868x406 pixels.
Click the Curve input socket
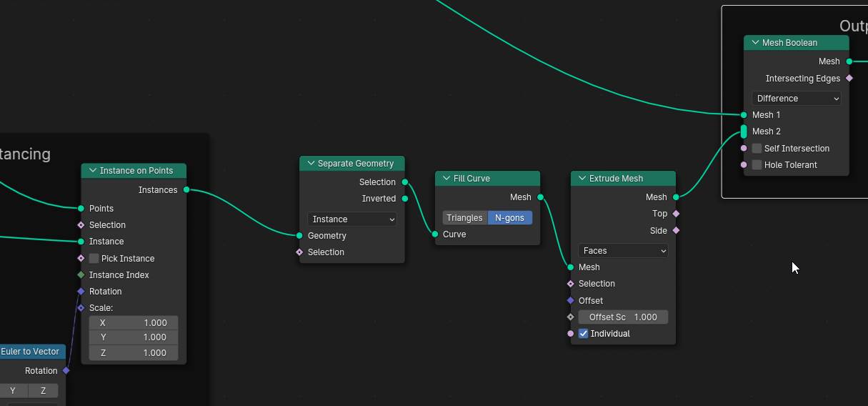[435, 234]
